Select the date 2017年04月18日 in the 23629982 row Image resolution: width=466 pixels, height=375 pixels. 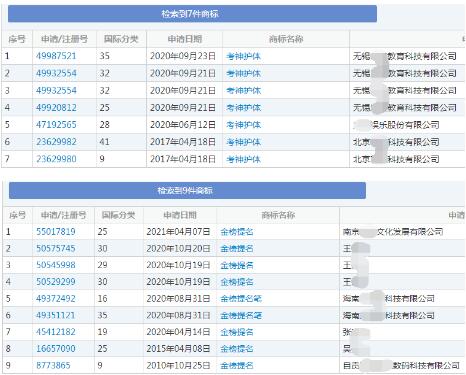183,142
